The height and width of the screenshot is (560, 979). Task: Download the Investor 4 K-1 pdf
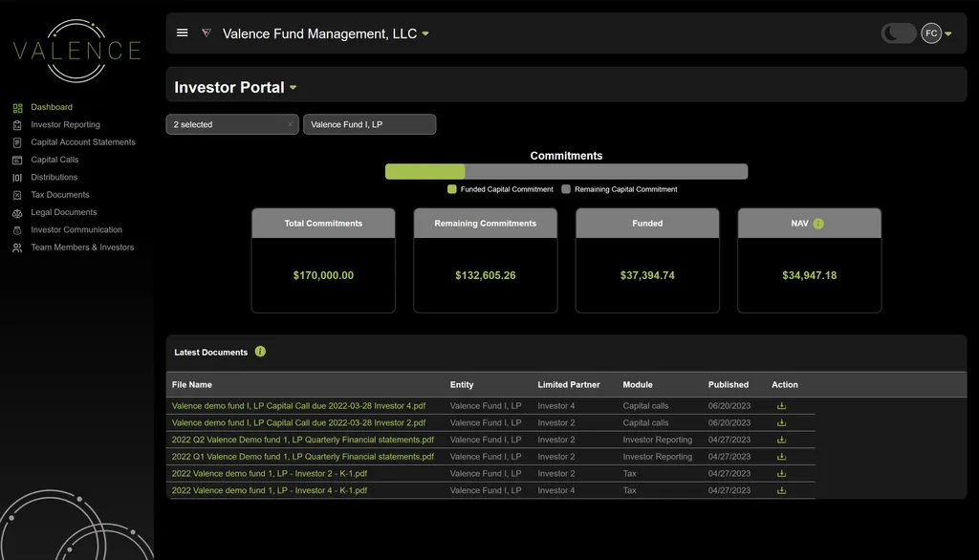pyautogui.click(x=781, y=490)
